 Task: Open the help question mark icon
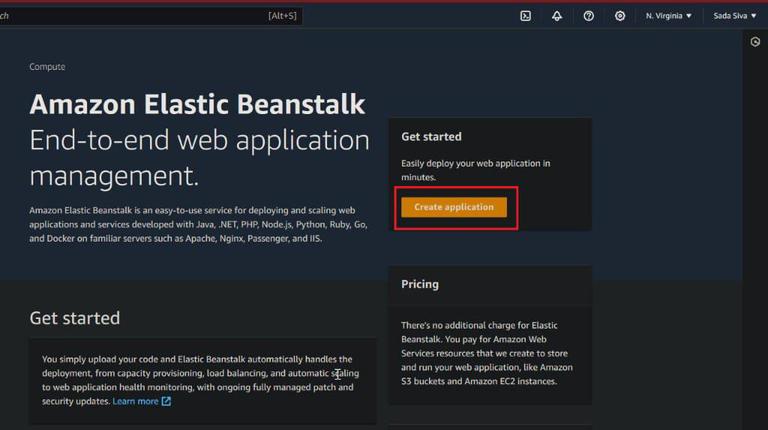coord(588,16)
